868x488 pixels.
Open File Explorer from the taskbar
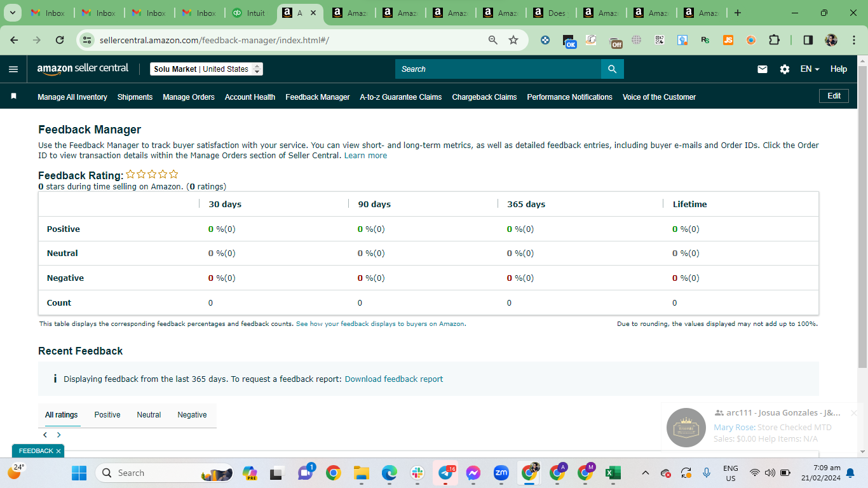click(362, 473)
